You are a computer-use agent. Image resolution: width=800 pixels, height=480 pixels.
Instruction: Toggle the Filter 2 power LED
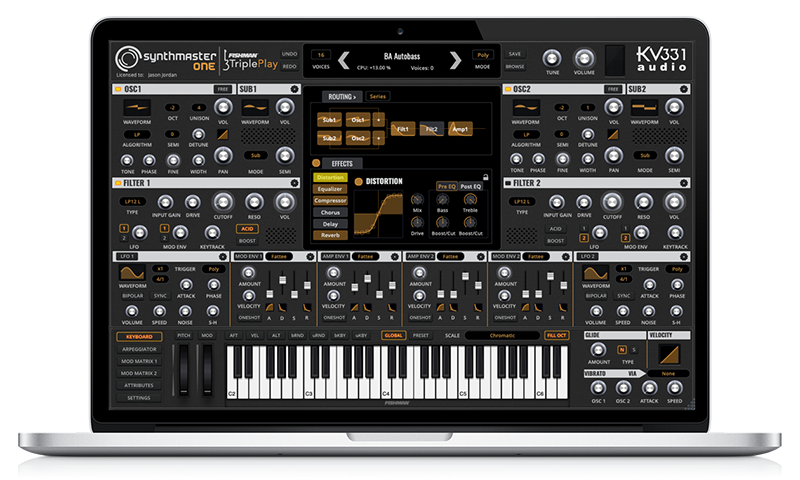[508, 183]
